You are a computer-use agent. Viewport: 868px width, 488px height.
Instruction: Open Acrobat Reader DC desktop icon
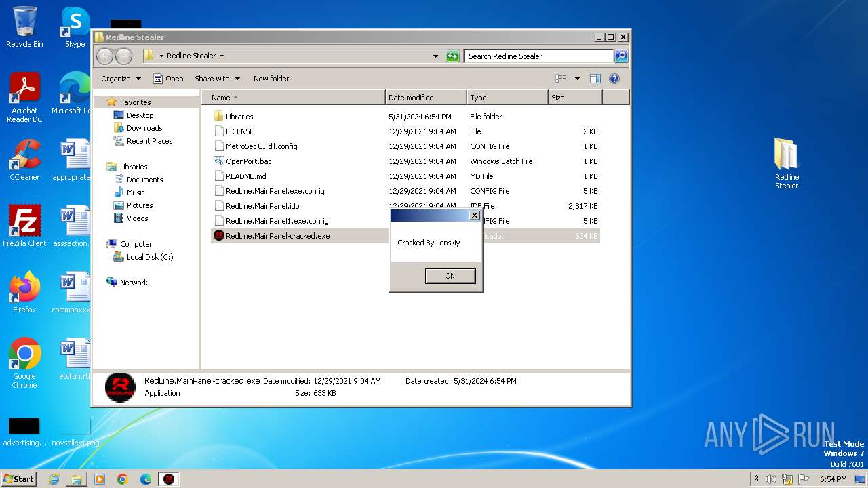coord(24,98)
